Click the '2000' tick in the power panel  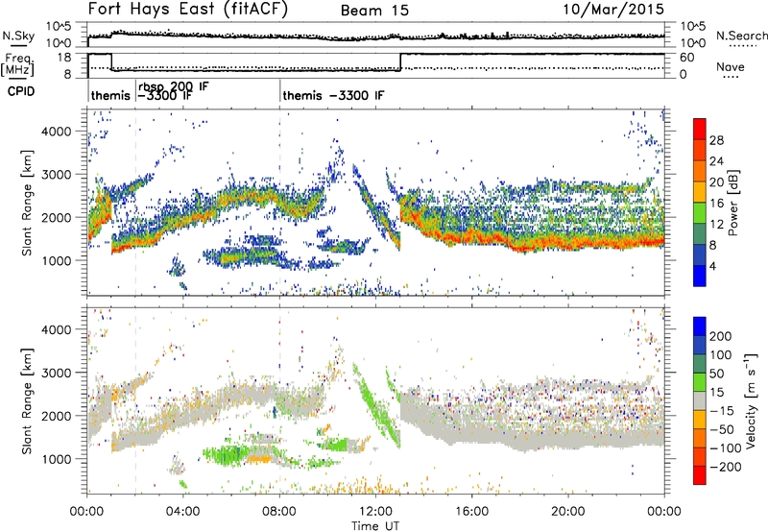(56, 217)
